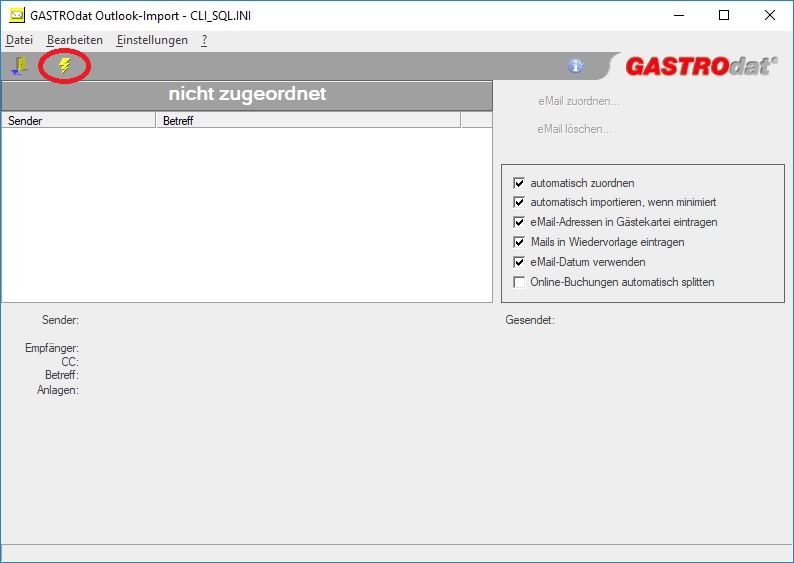Click the GASTROdat logo
This screenshot has width=794, height=563.
click(x=701, y=66)
